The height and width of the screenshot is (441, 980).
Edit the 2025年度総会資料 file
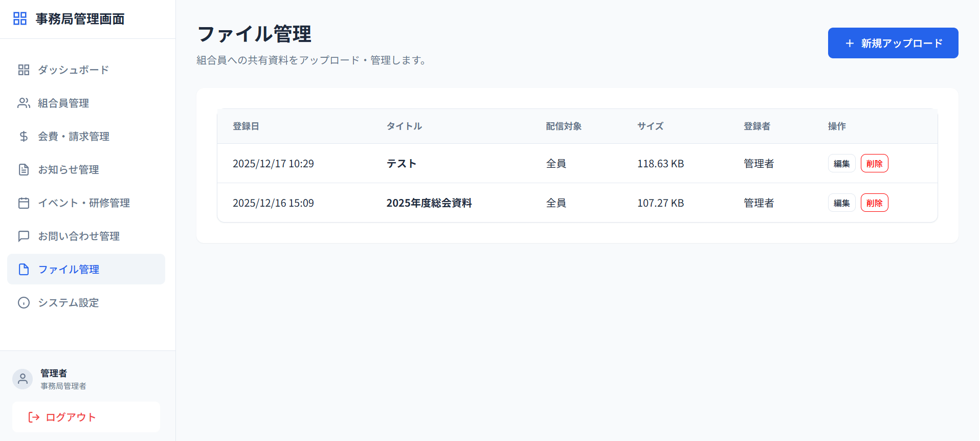pyautogui.click(x=841, y=203)
